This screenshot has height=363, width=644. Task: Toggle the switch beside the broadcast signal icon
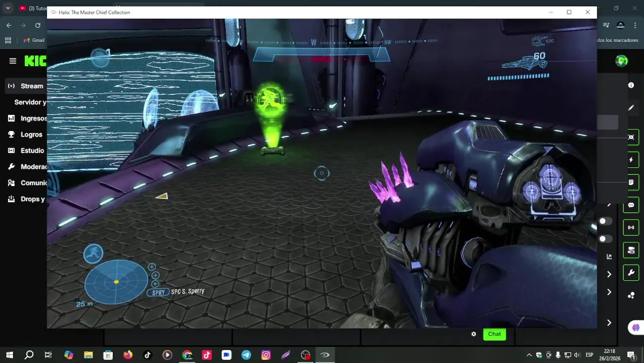[x=605, y=221]
